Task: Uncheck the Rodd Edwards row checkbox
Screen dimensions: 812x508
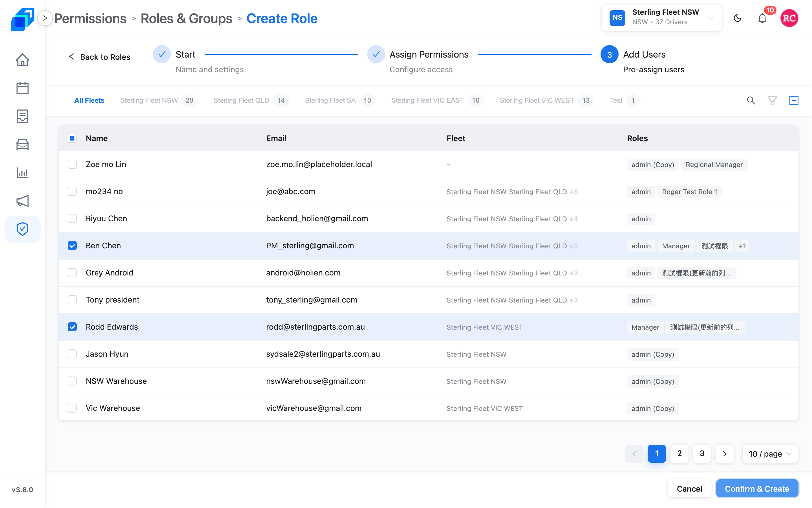Action: tap(72, 327)
